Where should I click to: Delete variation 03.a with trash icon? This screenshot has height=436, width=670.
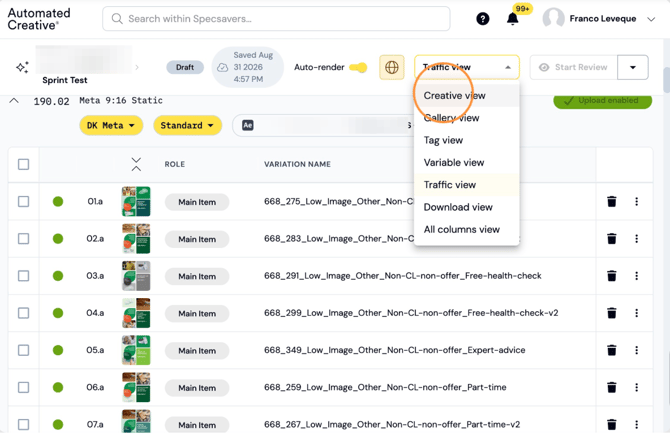612,276
